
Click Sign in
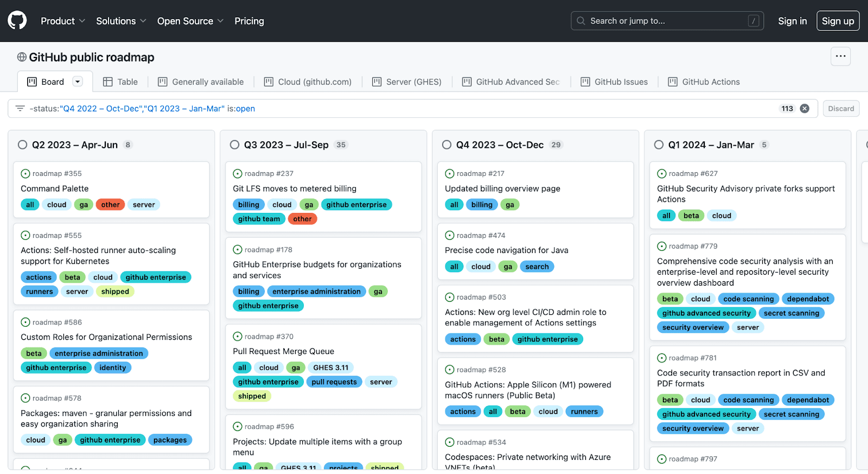click(x=793, y=21)
